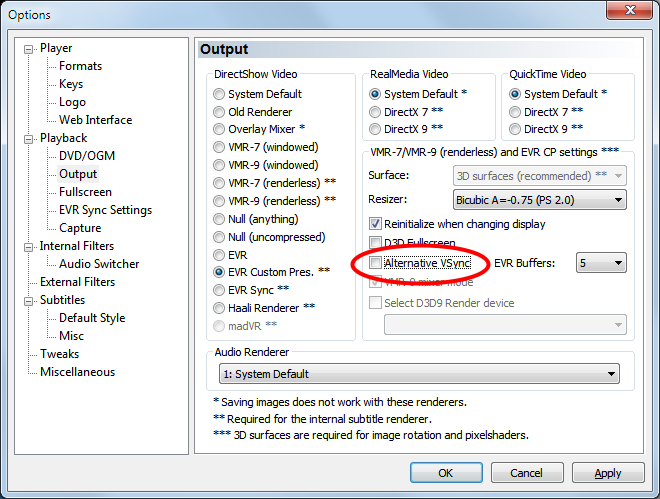660x499 pixels.
Task: Click the Cancel button
Action: pos(527,473)
